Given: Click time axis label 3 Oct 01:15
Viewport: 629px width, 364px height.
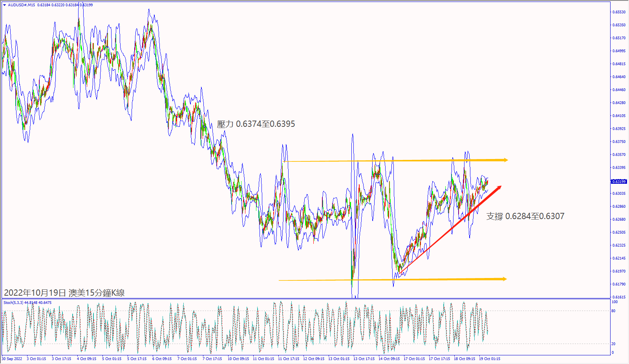Looking at the screenshot, I should (x=37, y=359).
